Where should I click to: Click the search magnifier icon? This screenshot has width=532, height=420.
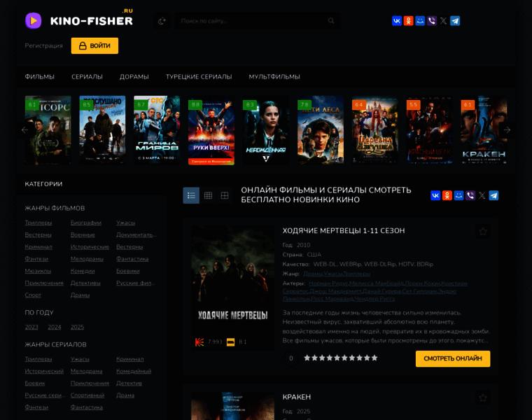point(331,21)
